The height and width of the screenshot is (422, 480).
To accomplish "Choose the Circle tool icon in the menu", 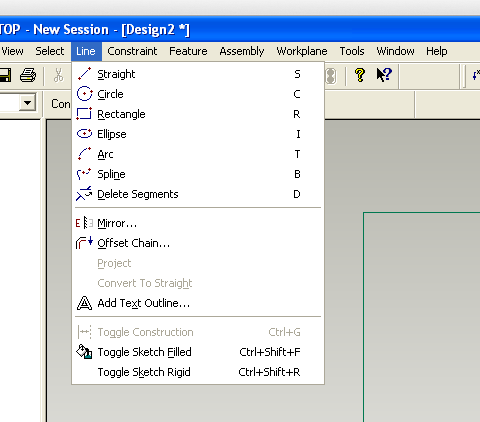I will coord(84,94).
